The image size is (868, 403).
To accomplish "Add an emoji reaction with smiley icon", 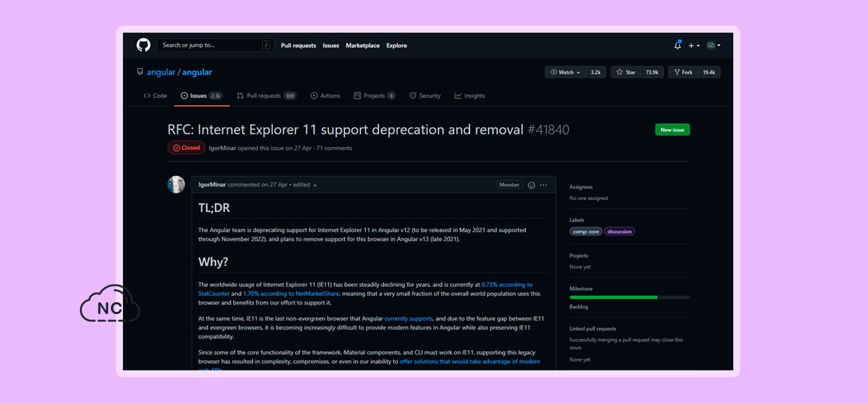I will pyautogui.click(x=531, y=185).
